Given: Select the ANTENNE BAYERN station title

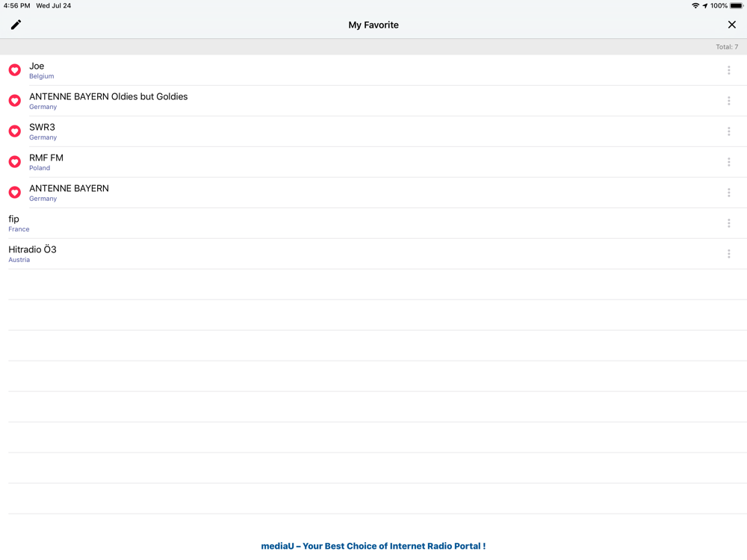Looking at the screenshot, I should pos(69,188).
